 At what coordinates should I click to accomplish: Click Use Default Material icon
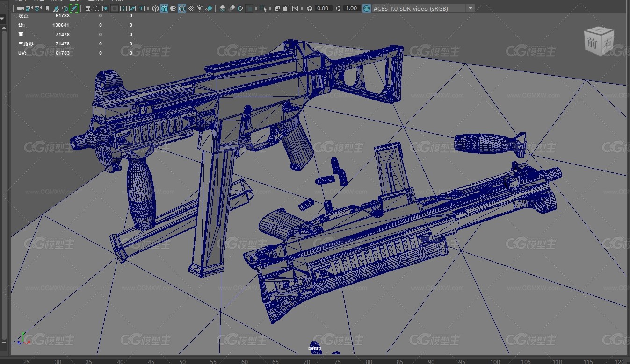click(173, 8)
